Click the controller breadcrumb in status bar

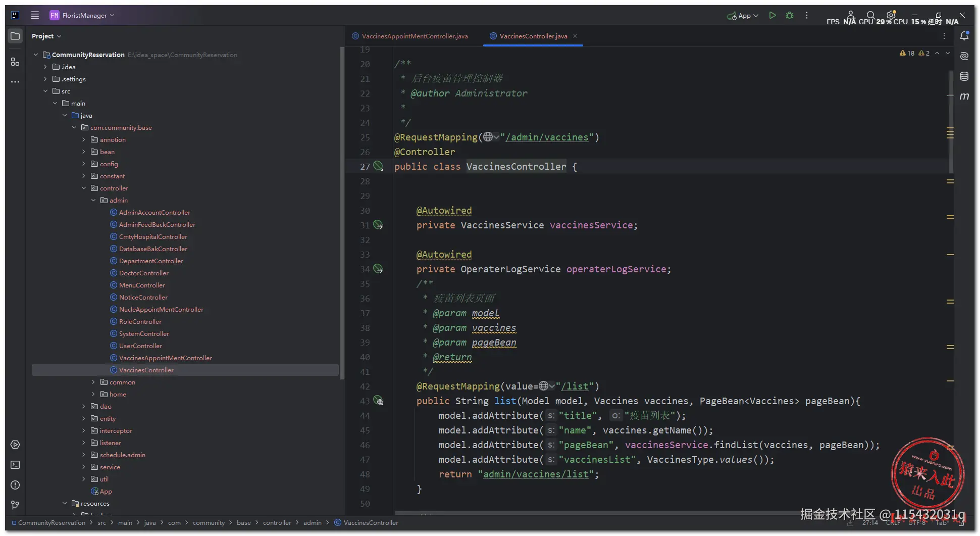(x=277, y=522)
